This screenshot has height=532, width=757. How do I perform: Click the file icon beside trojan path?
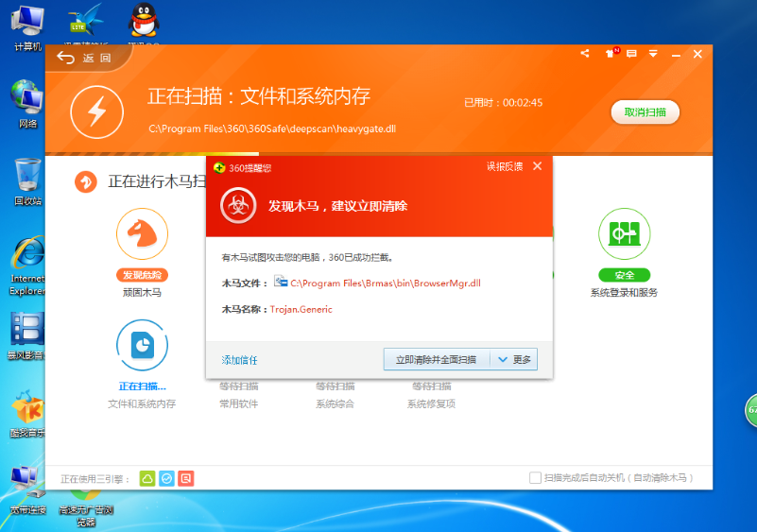tap(281, 281)
